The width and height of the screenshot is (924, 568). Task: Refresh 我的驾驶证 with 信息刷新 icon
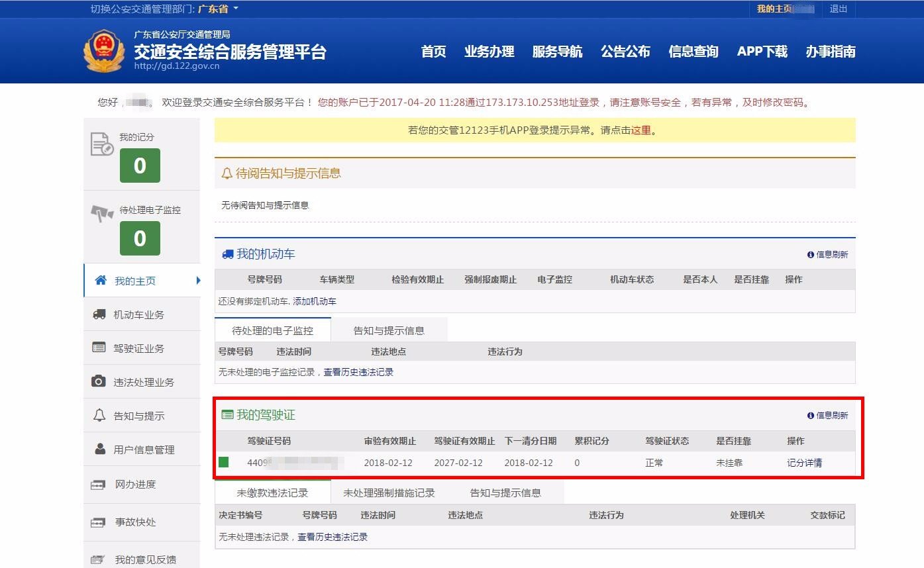[810, 416]
